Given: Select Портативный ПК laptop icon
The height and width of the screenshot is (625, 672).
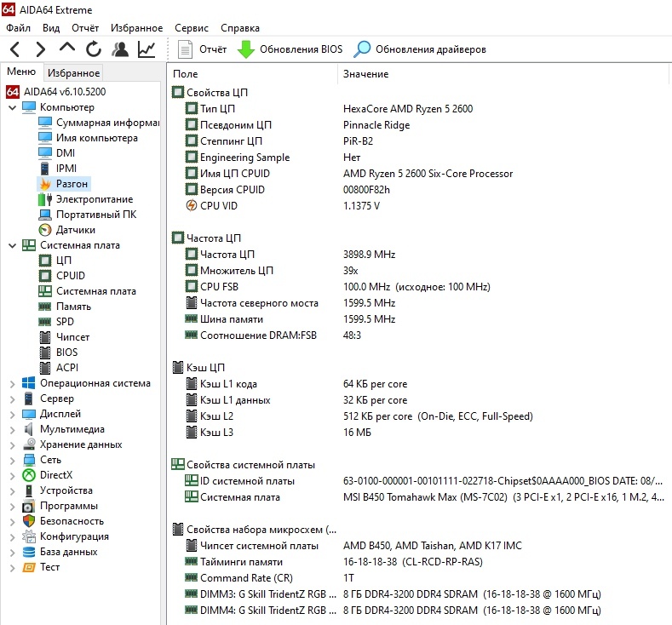Looking at the screenshot, I should click(45, 215).
